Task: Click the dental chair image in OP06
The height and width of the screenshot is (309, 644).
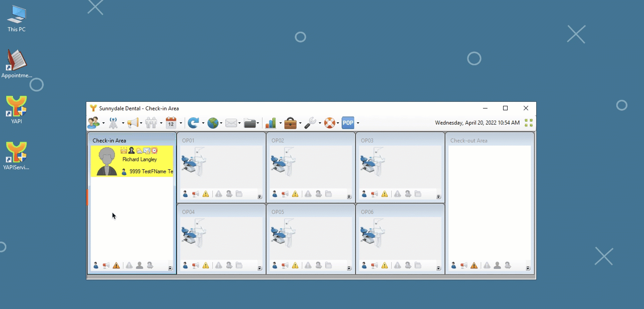Action: tap(372, 233)
